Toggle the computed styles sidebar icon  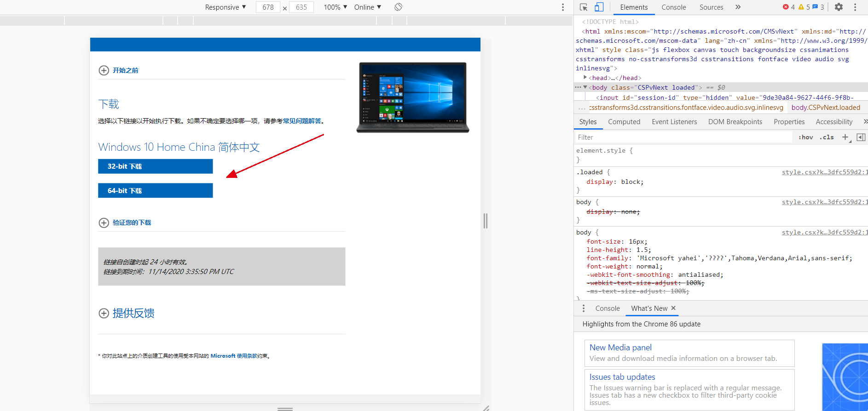click(861, 137)
